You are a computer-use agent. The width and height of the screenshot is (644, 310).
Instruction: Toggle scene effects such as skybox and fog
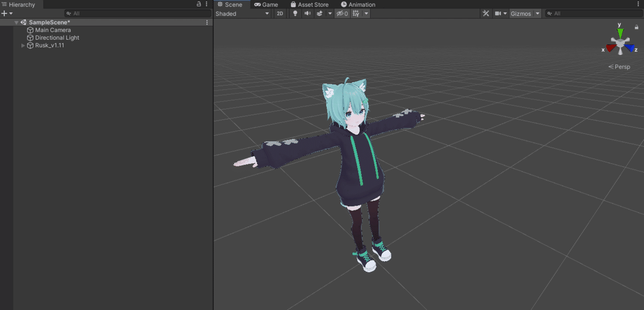[x=319, y=13]
